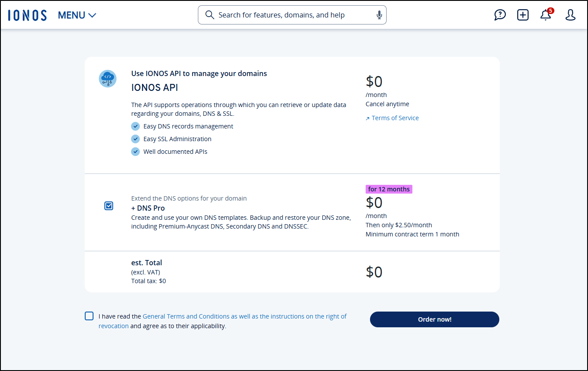Open the help chat bubble icon
This screenshot has height=371, width=588.
tap(500, 15)
